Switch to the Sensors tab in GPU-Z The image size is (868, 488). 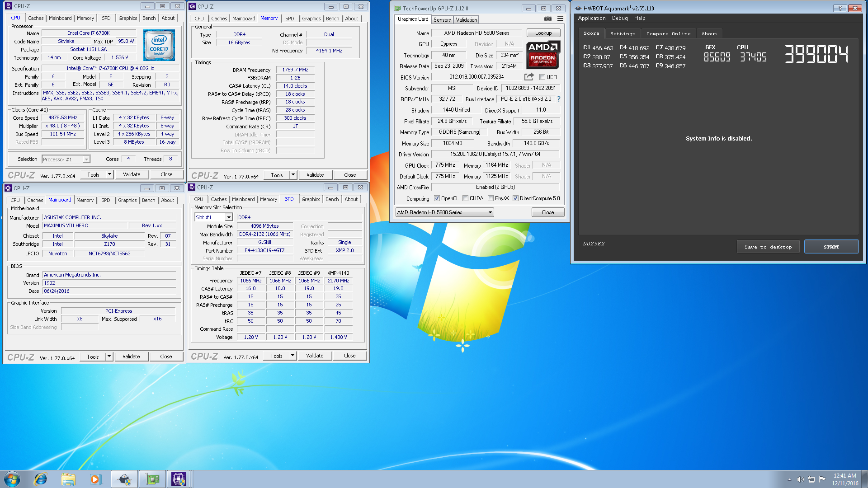[x=442, y=19]
